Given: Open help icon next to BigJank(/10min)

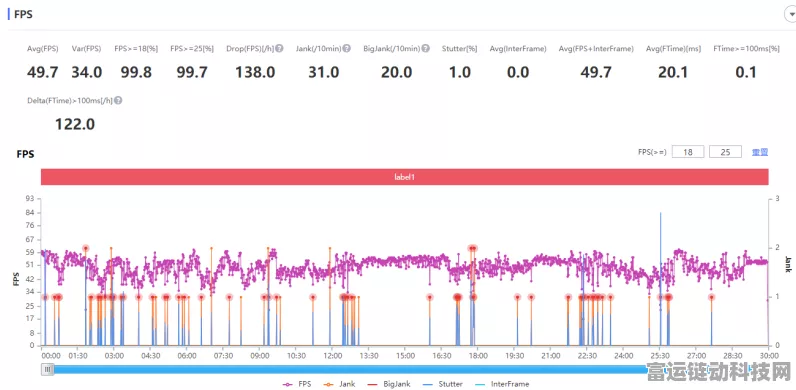Looking at the screenshot, I should (425, 49).
